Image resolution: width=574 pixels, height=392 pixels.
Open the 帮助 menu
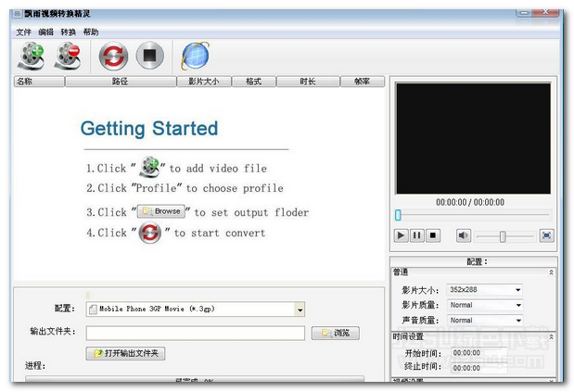pos(91,32)
